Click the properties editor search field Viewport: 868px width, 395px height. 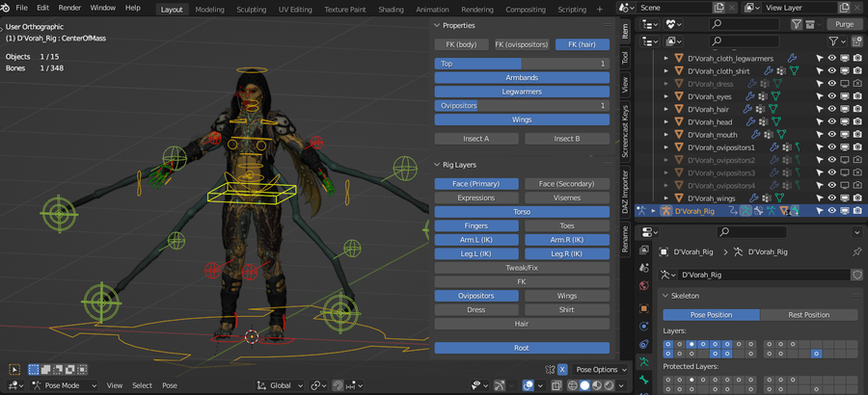(753, 232)
